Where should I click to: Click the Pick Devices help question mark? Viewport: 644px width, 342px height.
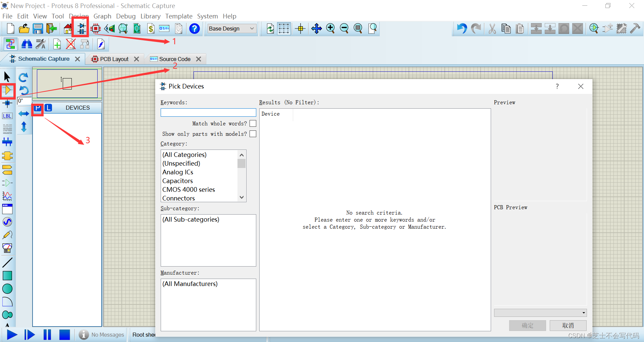coord(557,87)
